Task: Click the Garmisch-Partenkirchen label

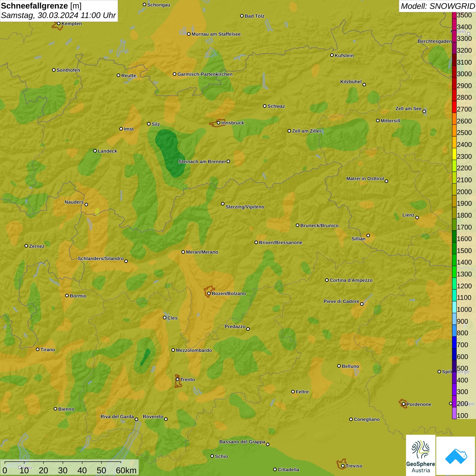Action: click(x=205, y=74)
